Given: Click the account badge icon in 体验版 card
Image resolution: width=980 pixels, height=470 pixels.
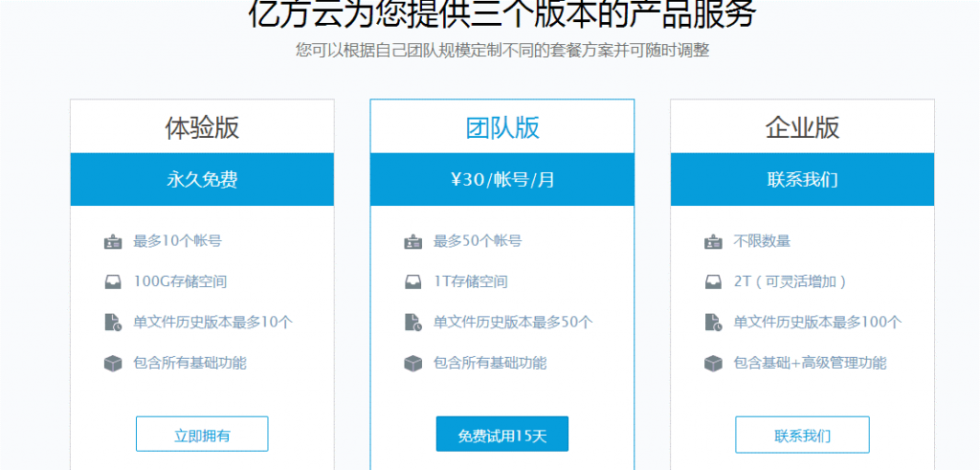Looking at the screenshot, I should point(113,242).
